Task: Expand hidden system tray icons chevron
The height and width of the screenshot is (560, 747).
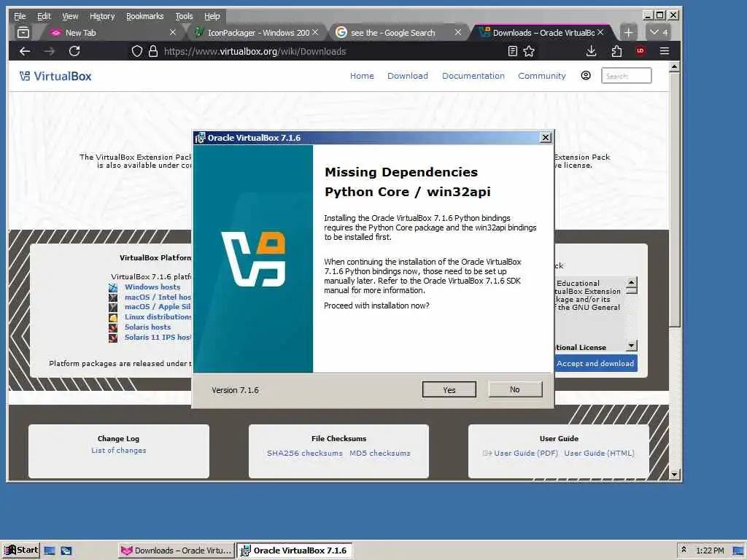Action: [x=684, y=550]
